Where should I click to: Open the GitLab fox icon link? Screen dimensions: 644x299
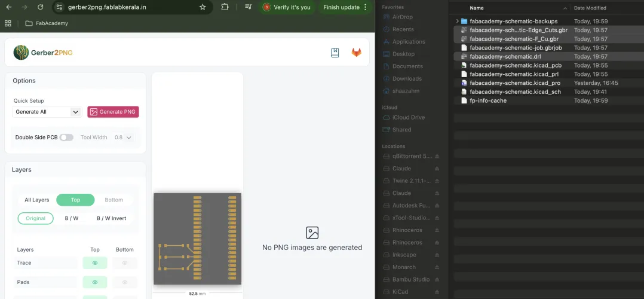click(356, 53)
